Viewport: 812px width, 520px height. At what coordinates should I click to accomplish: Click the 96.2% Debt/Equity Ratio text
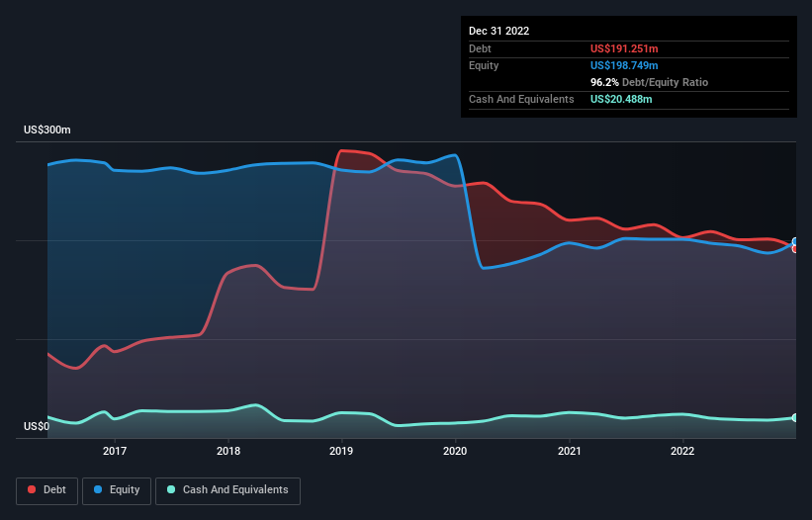650,82
